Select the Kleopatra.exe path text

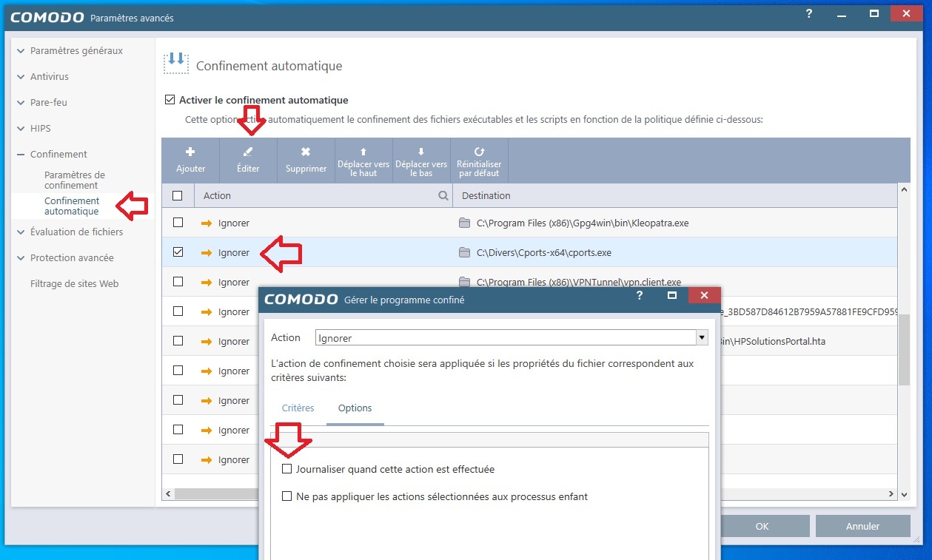coord(583,223)
